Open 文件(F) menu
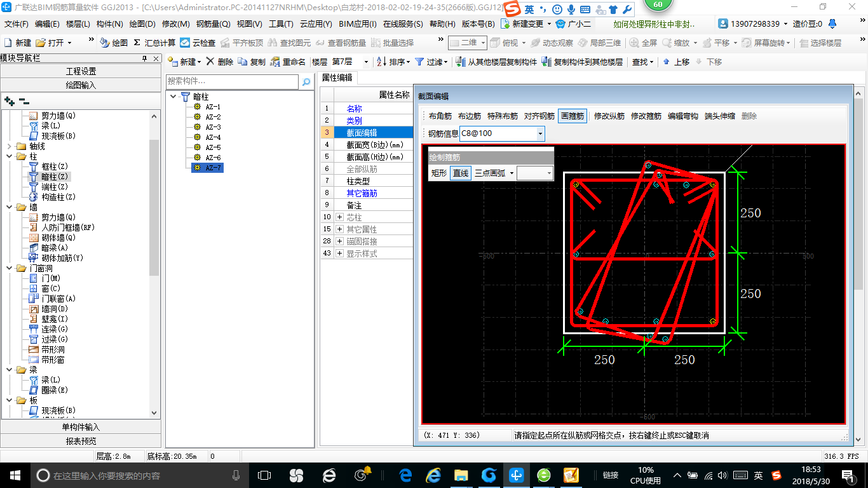The image size is (868, 488). click(17, 24)
